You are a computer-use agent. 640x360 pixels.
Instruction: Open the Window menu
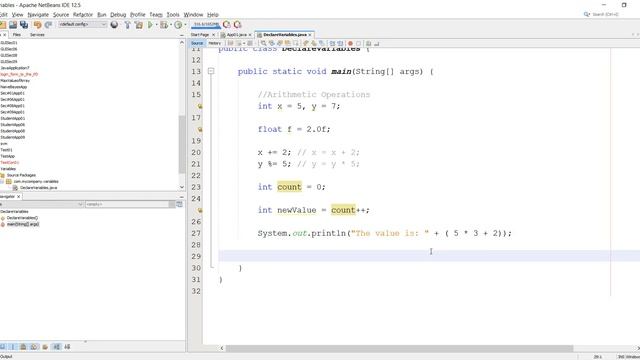[x=193, y=15]
